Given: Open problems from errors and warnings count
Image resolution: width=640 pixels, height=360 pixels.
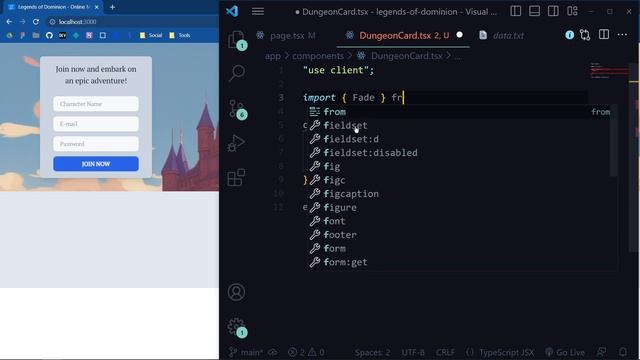Looking at the screenshot, I should [306, 352].
